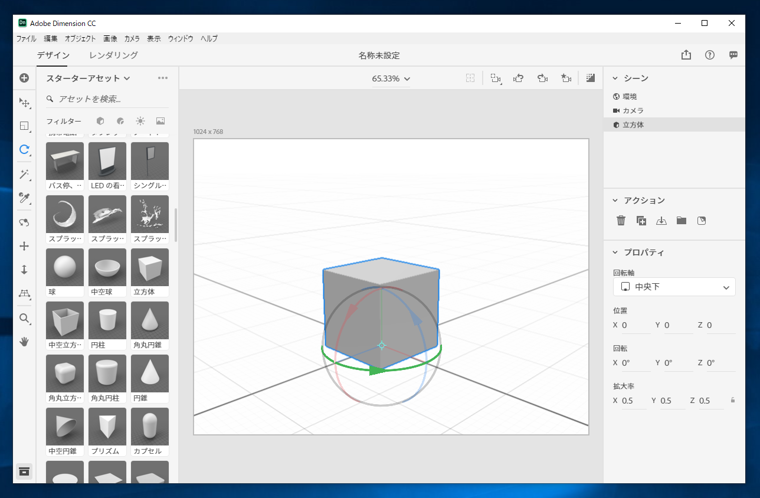Select the Move/Select tool in left toolbar
This screenshot has height=498, width=760.
tap(24, 102)
